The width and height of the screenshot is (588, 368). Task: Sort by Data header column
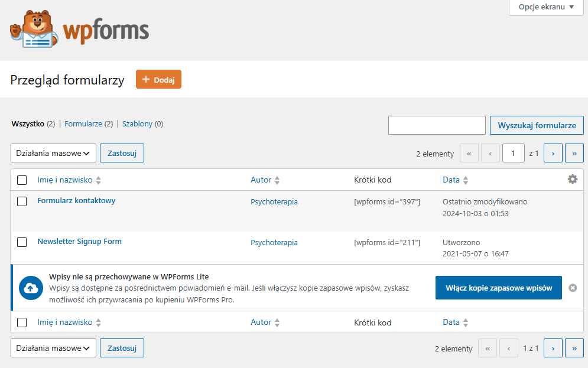click(451, 180)
